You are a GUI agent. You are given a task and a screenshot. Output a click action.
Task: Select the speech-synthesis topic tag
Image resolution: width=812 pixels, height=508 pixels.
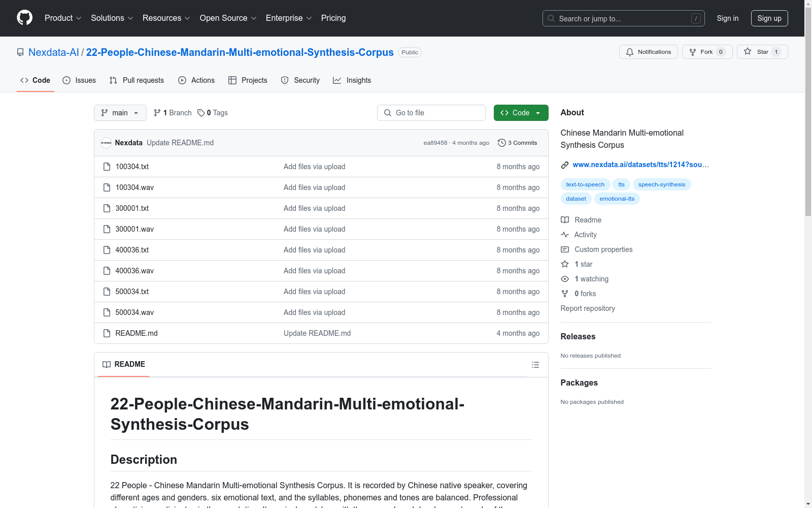(x=662, y=184)
